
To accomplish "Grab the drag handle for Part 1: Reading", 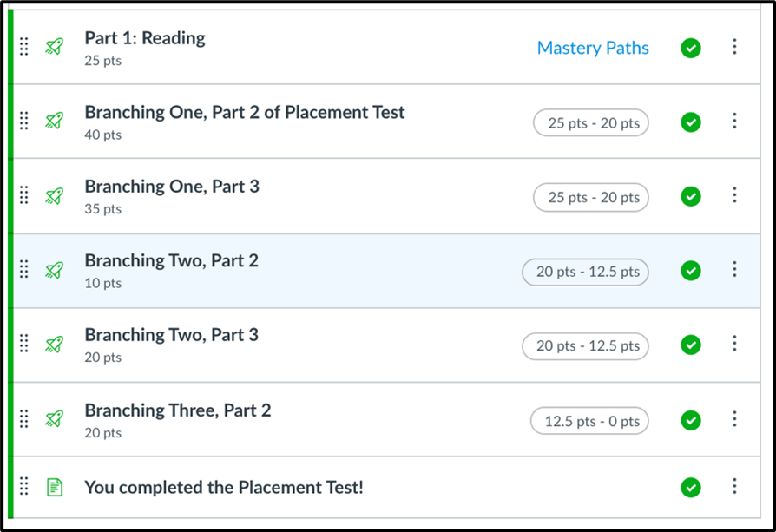I will pyautogui.click(x=23, y=47).
